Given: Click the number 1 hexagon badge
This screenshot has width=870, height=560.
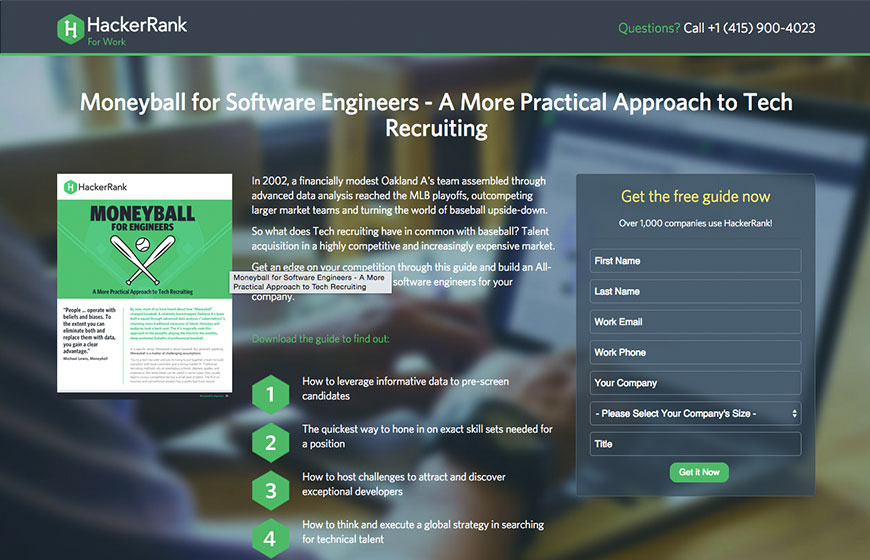Looking at the screenshot, I should (x=270, y=395).
